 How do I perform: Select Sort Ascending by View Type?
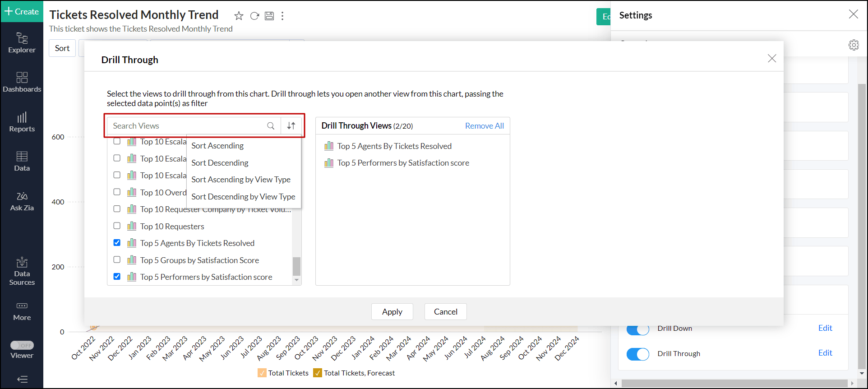pyautogui.click(x=241, y=180)
